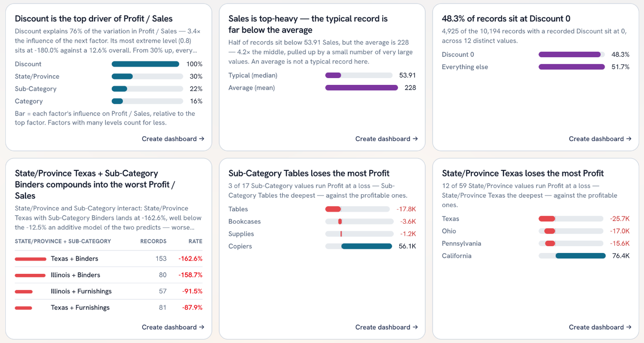Click the median value 53.91 beside its bar
Viewport: 644px width, 343px height.
(407, 75)
